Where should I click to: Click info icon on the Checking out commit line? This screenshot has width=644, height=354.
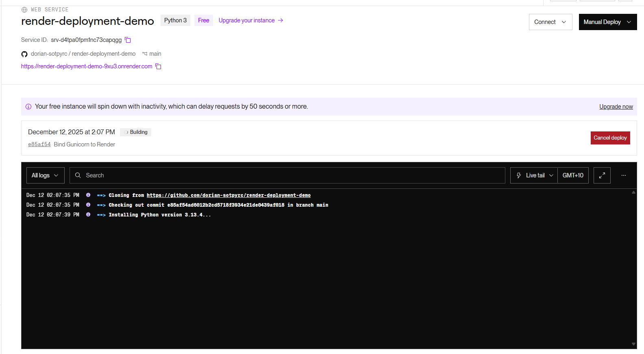coord(88,205)
